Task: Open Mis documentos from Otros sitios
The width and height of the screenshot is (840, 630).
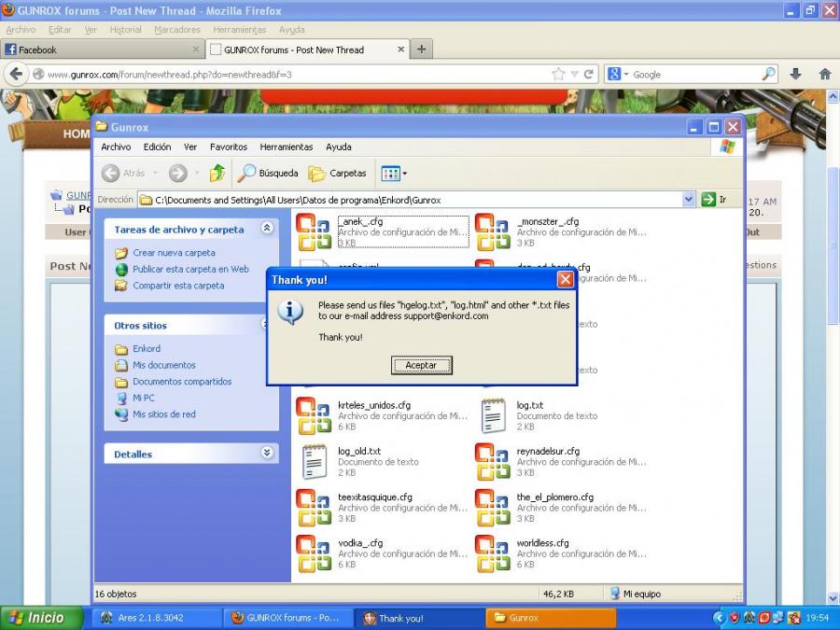Action: click(x=163, y=365)
